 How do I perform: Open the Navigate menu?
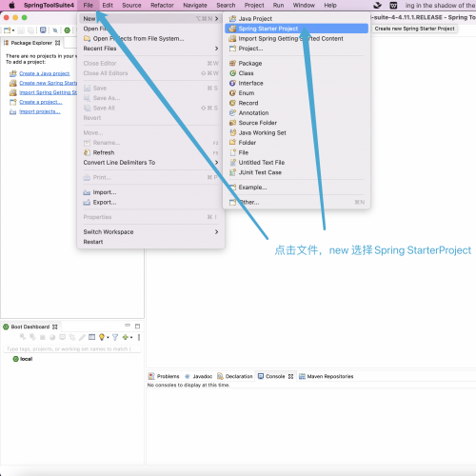[195, 6]
